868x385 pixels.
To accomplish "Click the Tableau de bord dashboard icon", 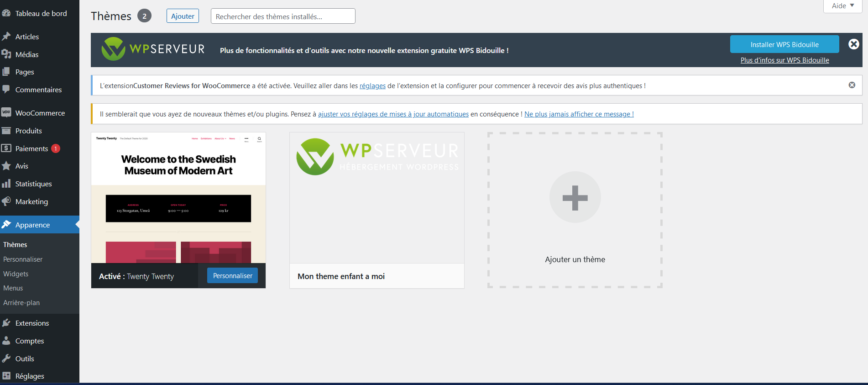I will (6, 13).
